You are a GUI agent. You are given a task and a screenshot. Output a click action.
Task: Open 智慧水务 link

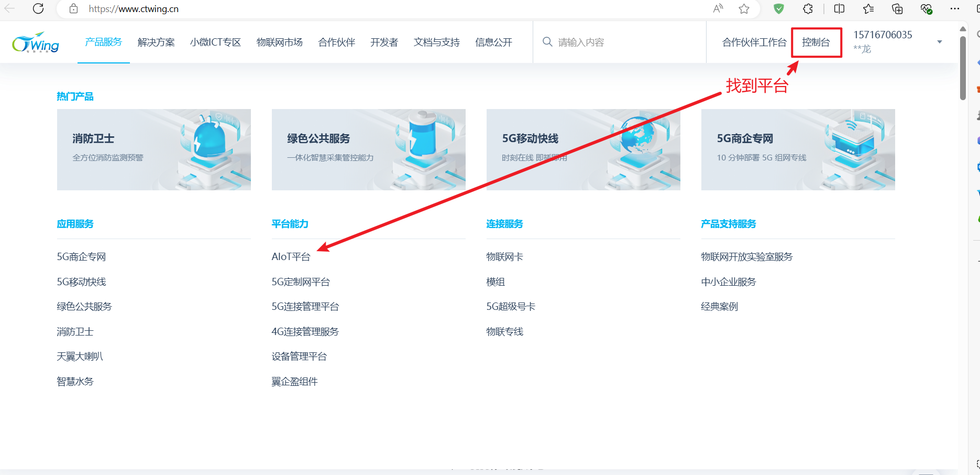[75, 382]
